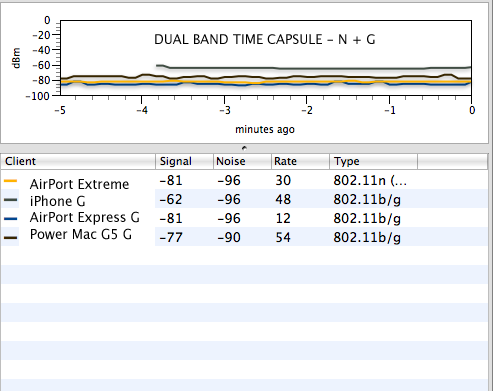Click the split pane divider handle

point(244,148)
